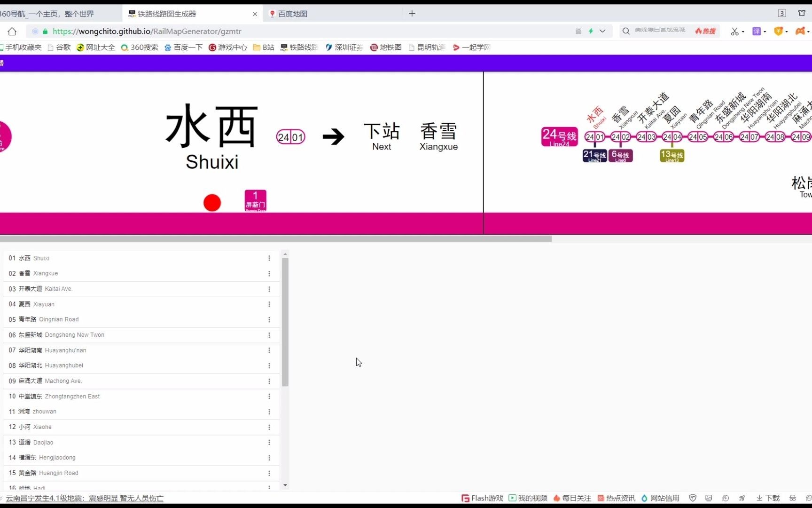Viewport: 812px width, 508px height.
Task: Open more options for 12 小河 Xiaohe
Action: [x=269, y=428]
